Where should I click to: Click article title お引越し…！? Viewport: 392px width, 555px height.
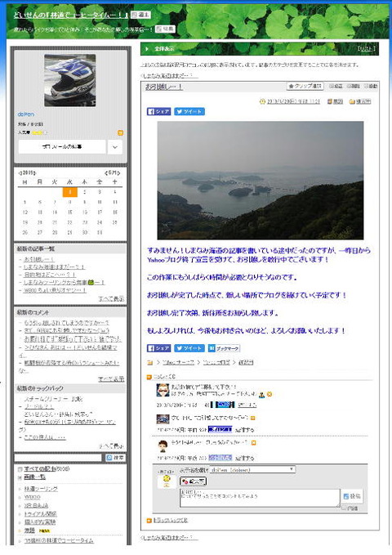pyautogui.click(x=163, y=87)
